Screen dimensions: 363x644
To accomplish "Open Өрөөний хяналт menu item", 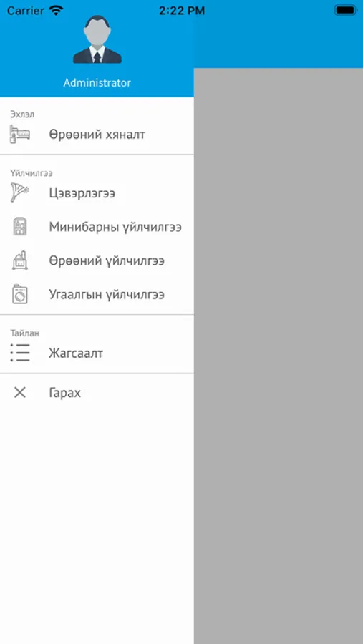I will [97, 135].
